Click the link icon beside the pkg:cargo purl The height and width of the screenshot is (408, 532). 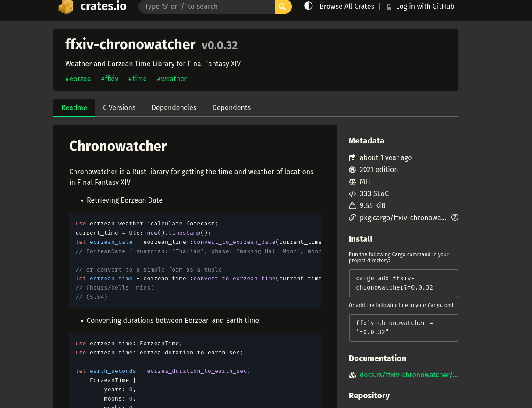coord(352,217)
